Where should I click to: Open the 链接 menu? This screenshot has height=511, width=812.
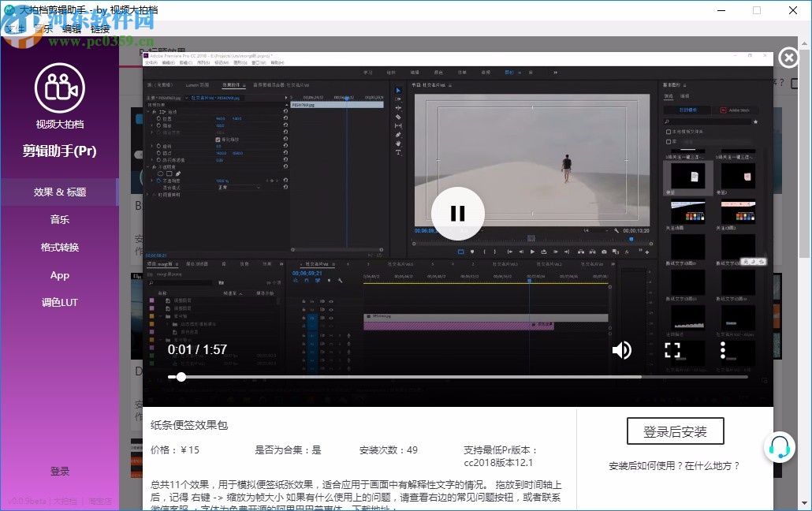(x=100, y=28)
